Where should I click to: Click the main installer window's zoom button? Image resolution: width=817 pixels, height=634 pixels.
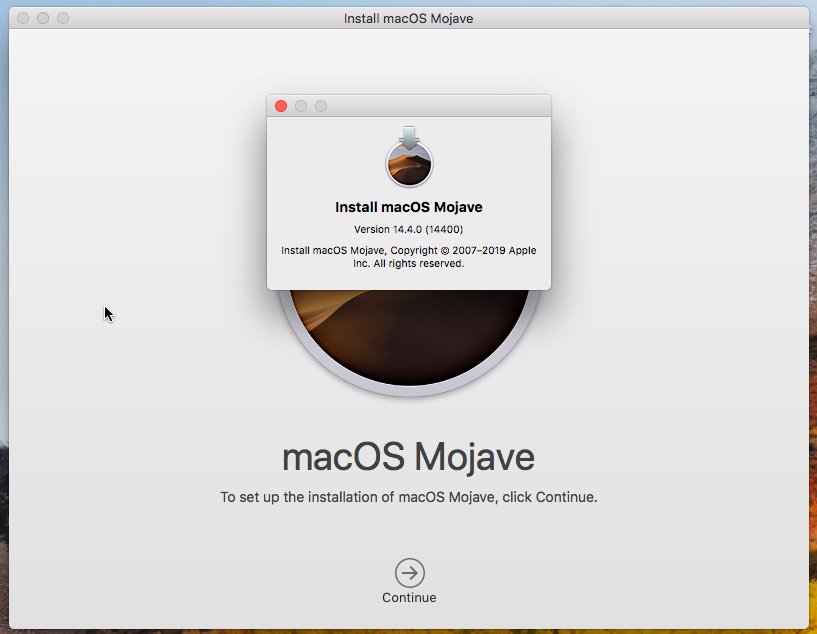63,18
